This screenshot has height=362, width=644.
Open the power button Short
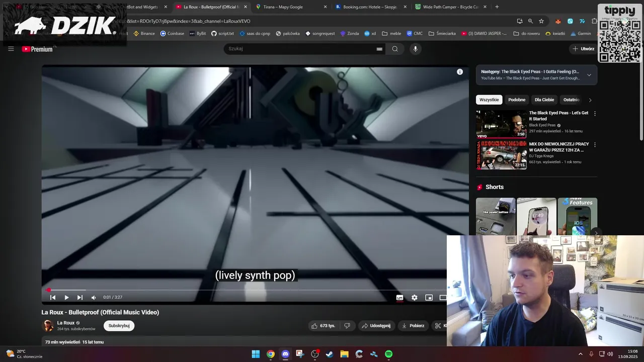[x=496, y=216]
